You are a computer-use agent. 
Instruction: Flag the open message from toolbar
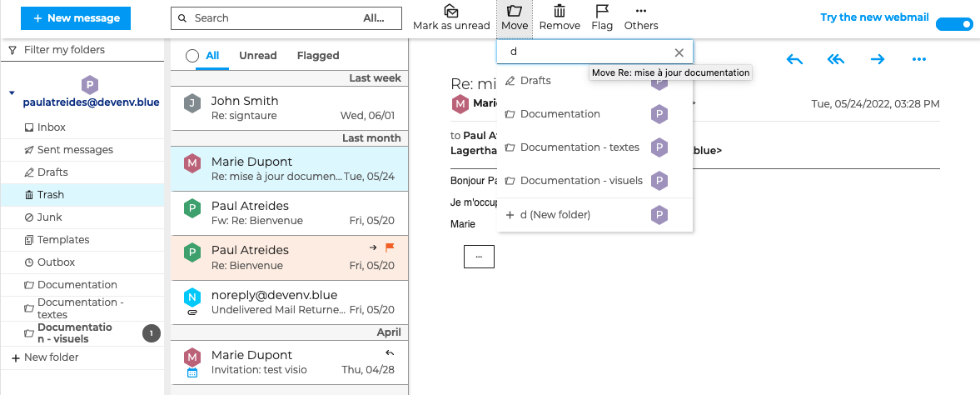click(602, 18)
